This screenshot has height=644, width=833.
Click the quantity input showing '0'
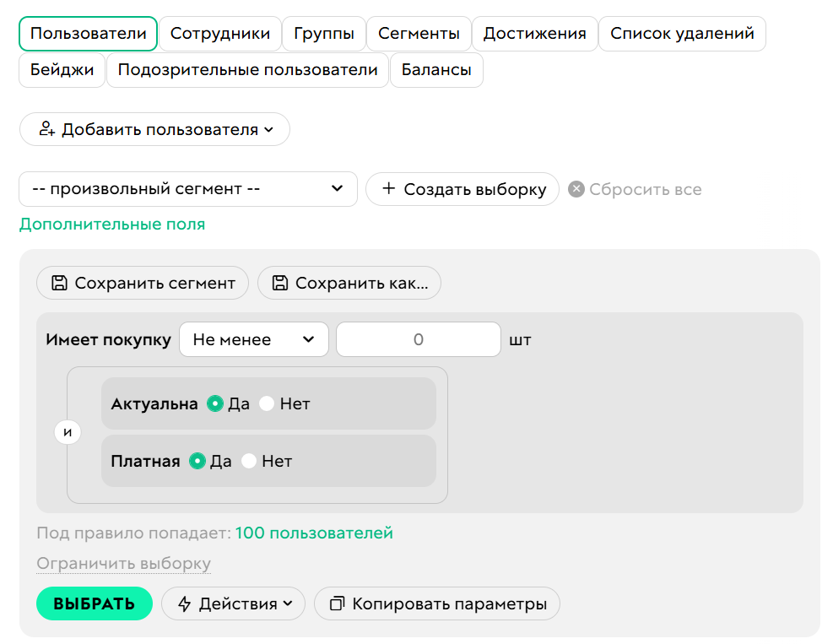[418, 339]
